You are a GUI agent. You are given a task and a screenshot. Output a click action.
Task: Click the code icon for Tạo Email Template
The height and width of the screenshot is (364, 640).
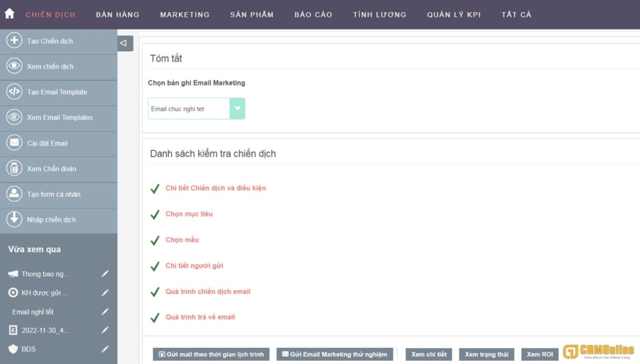(x=14, y=92)
